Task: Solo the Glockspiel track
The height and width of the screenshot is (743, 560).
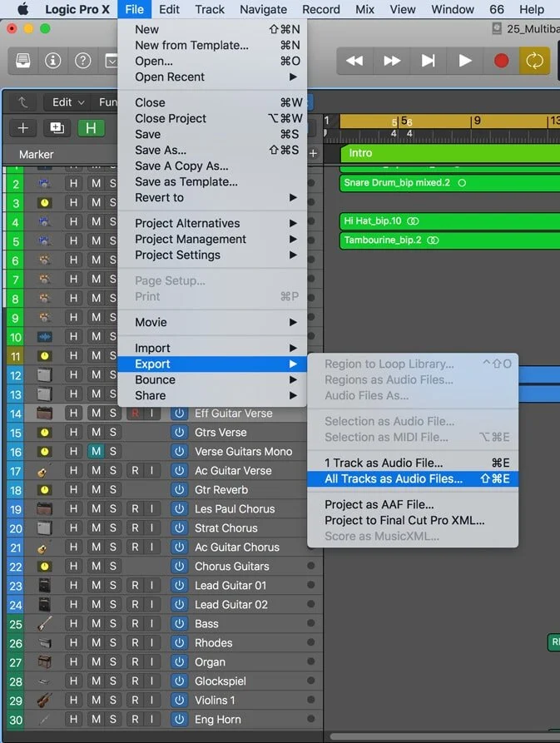Action: point(113,681)
